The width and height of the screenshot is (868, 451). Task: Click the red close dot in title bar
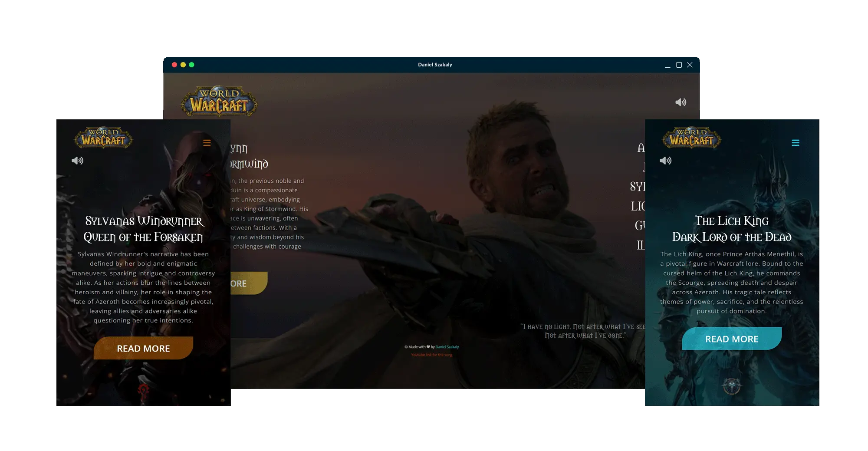(x=174, y=65)
